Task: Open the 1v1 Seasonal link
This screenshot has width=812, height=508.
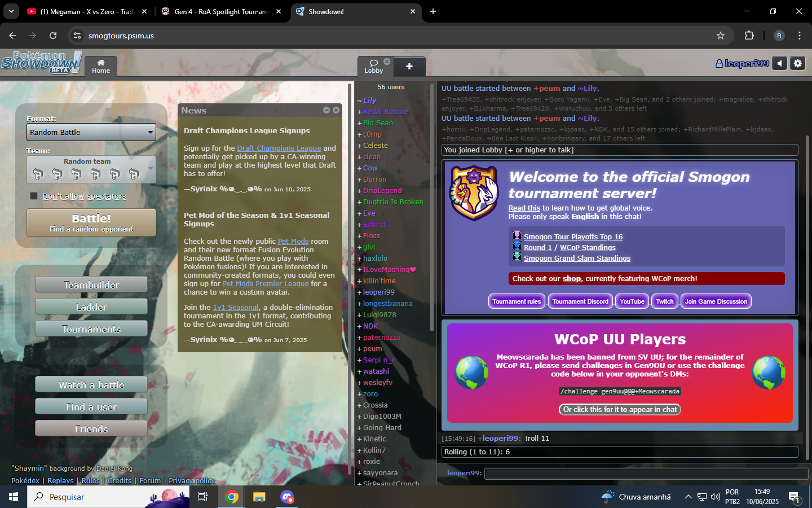Action: click(236, 307)
